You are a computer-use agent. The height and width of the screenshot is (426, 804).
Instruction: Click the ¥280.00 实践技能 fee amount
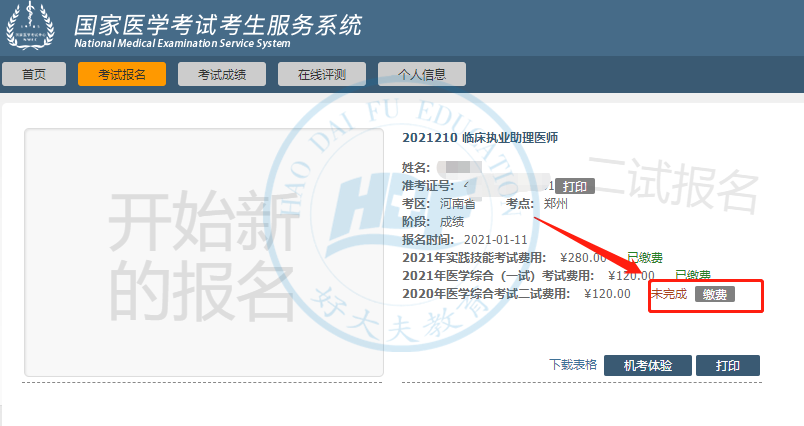point(584,257)
